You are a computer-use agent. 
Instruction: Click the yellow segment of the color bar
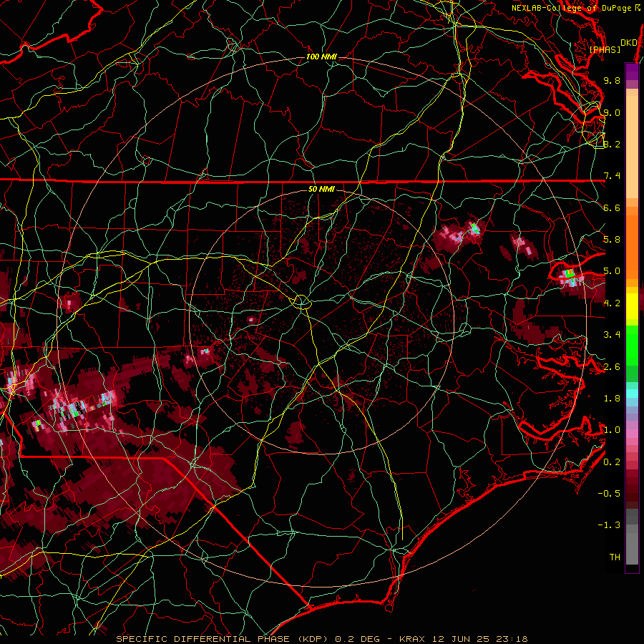[x=632, y=306]
